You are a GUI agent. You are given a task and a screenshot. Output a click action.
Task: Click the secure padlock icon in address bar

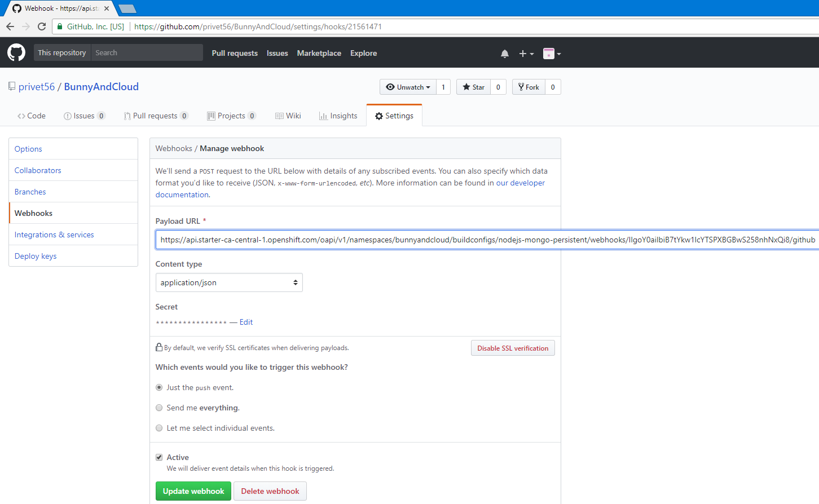click(x=60, y=26)
